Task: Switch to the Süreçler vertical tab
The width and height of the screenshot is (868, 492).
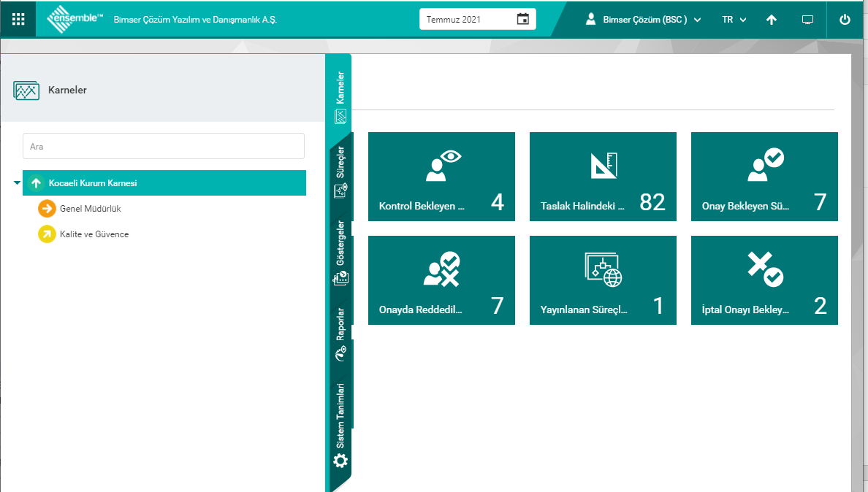Action: (x=340, y=172)
